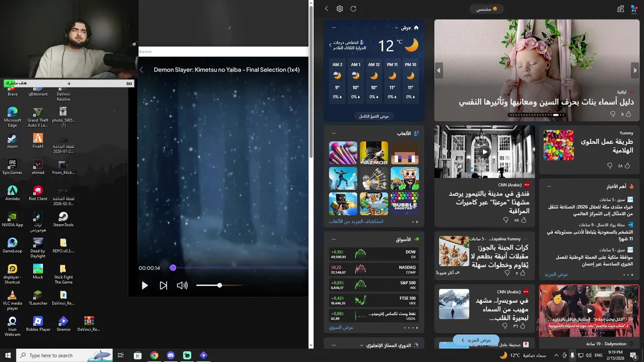Image resolution: width=644 pixels, height=362 pixels.
Task: Switch ENG input language in tray
Action: coord(598,355)
